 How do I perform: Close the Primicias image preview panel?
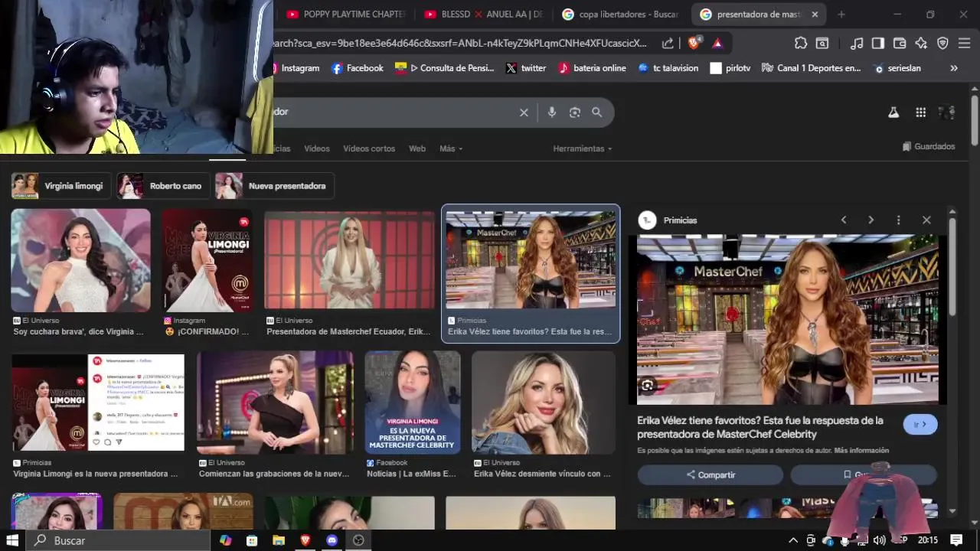click(x=926, y=220)
